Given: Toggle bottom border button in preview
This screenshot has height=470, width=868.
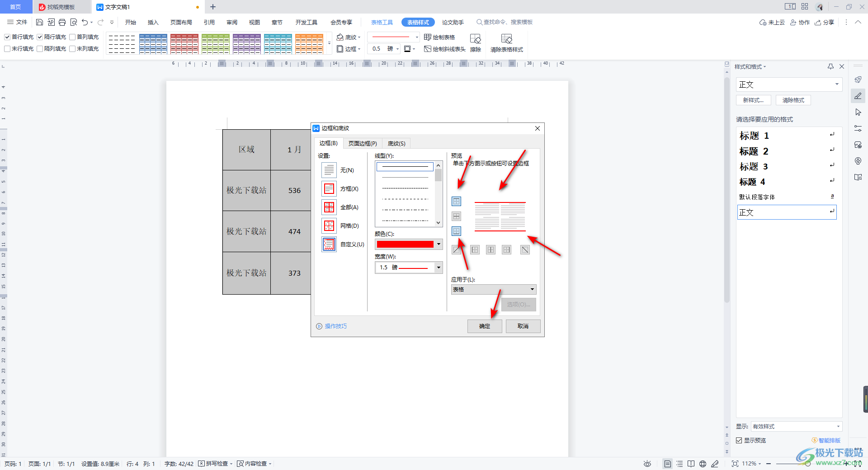Looking at the screenshot, I should [457, 231].
